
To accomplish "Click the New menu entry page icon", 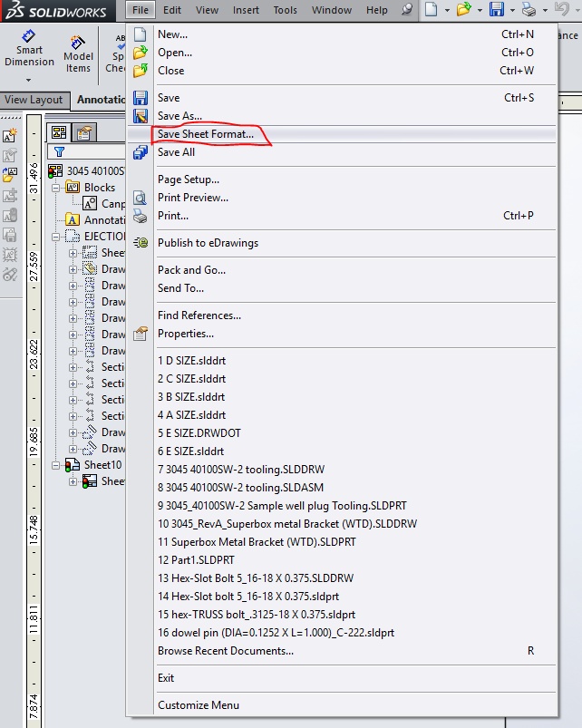I will point(141,34).
